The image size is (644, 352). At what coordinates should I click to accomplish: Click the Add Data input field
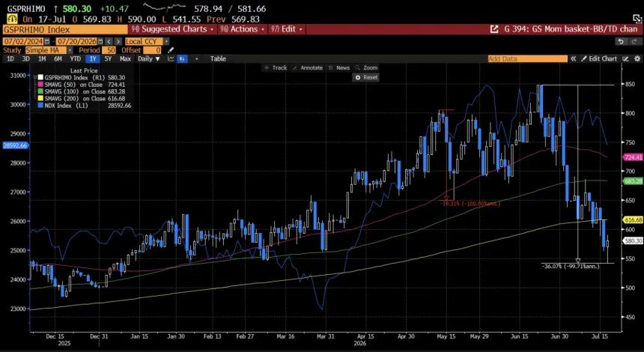click(527, 58)
